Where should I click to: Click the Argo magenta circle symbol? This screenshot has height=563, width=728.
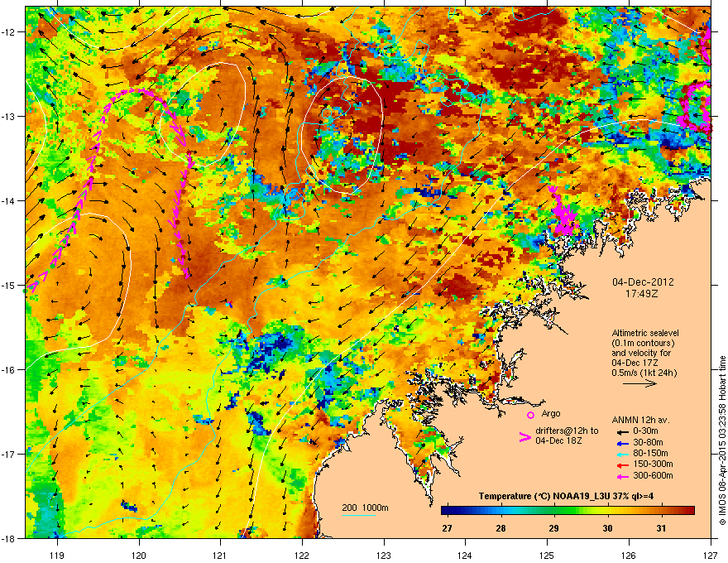tap(530, 415)
